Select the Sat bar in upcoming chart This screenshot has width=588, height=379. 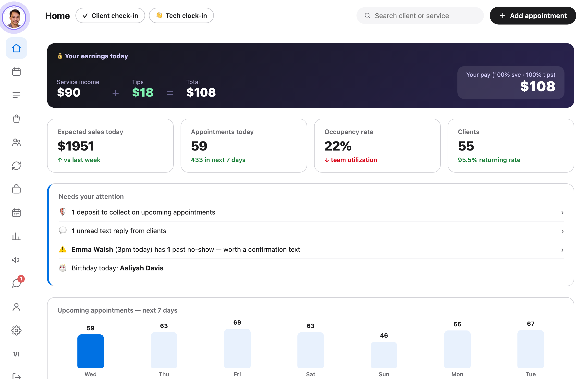[x=310, y=350]
